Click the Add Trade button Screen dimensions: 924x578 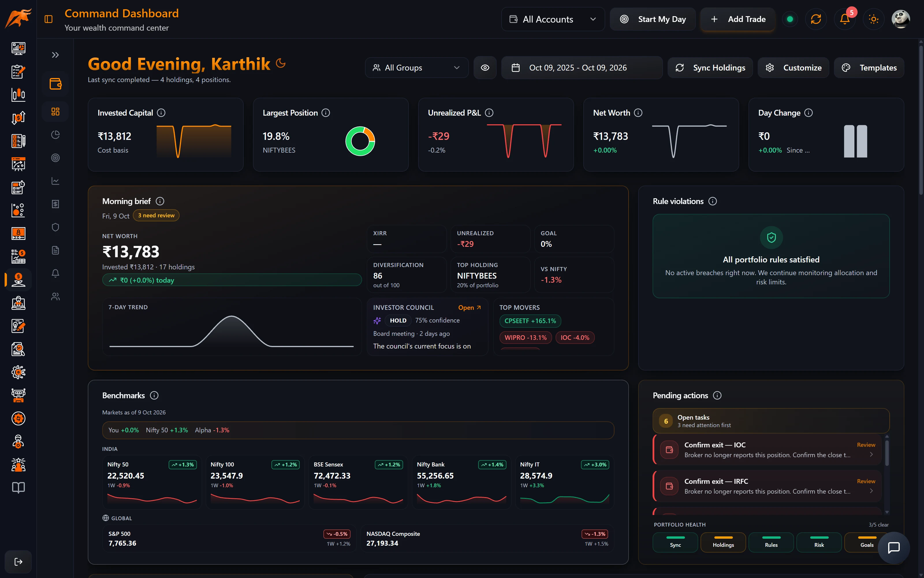click(738, 19)
